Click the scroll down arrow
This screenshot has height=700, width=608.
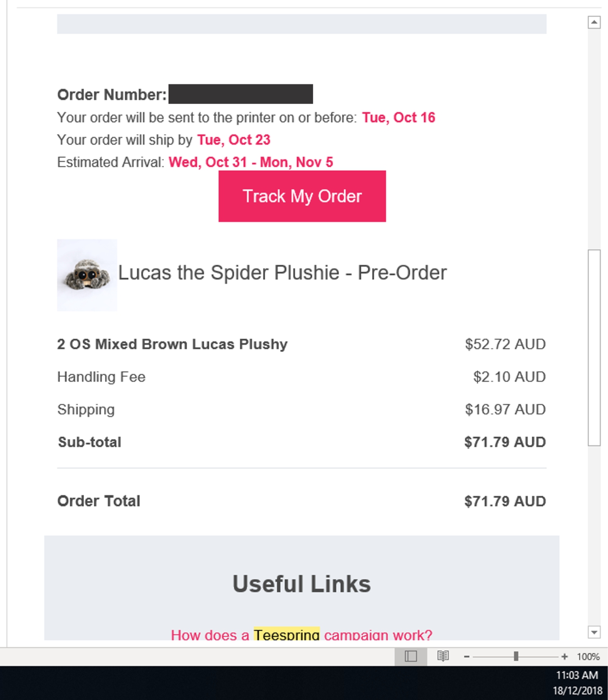(x=594, y=632)
